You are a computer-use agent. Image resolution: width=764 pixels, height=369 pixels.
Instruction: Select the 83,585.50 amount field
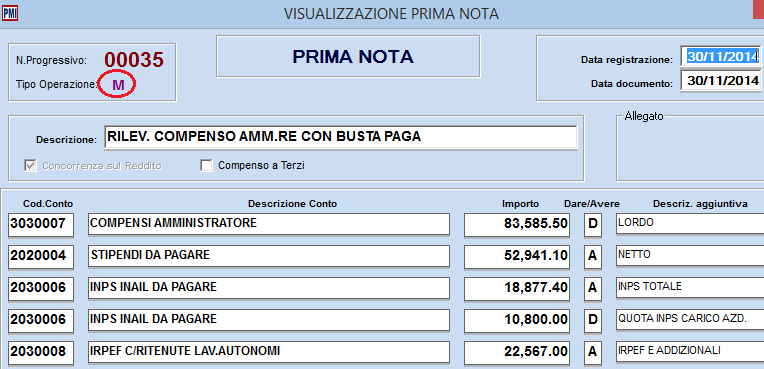click(x=517, y=224)
